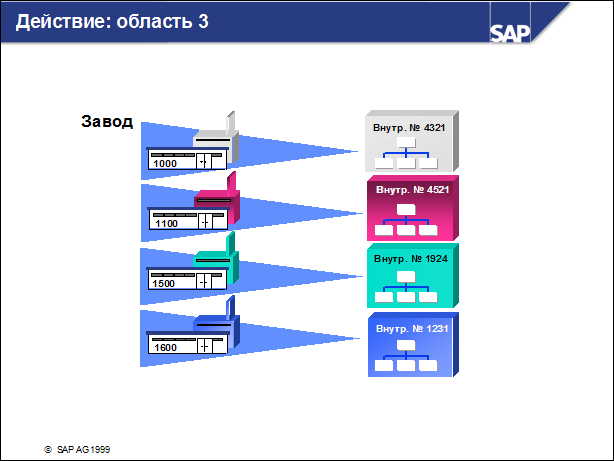
Task: Select the teal factory icon for plant 1500
Action: tap(192, 261)
